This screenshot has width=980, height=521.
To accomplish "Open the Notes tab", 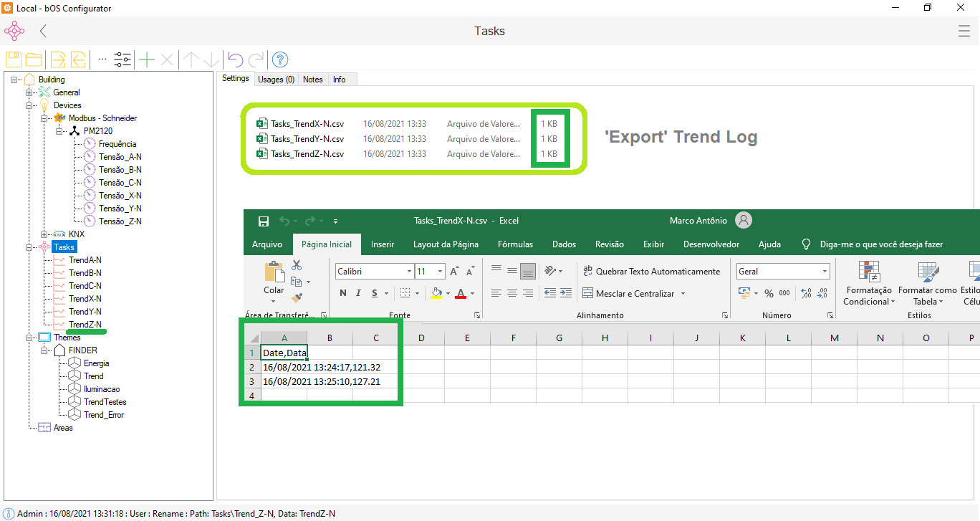I will 313,80.
